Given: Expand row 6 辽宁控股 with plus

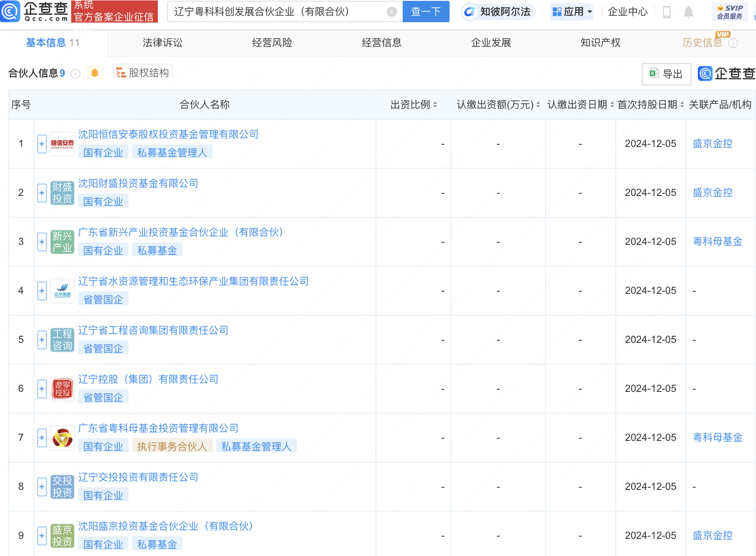Looking at the screenshot, I should [x=42, y=389].
